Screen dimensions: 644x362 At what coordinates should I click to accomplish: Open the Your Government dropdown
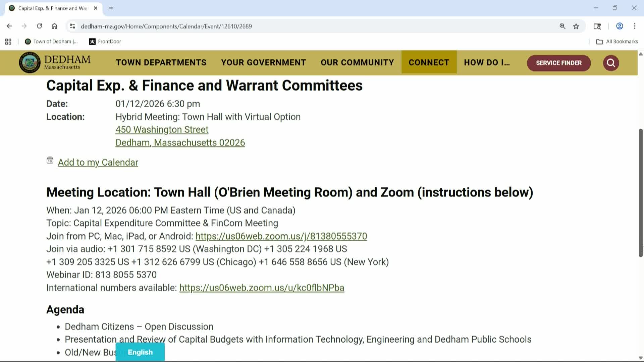pyautogui.click(x=263, y=62)
